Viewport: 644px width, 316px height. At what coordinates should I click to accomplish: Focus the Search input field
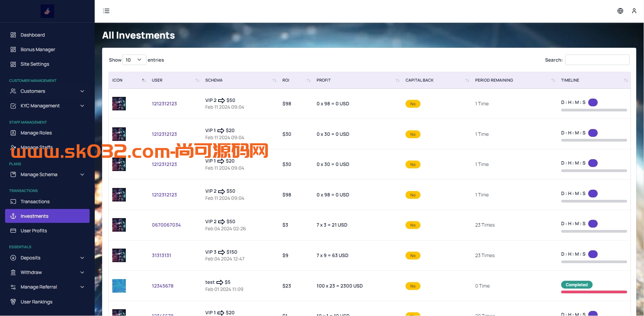[x=597, y=60]
